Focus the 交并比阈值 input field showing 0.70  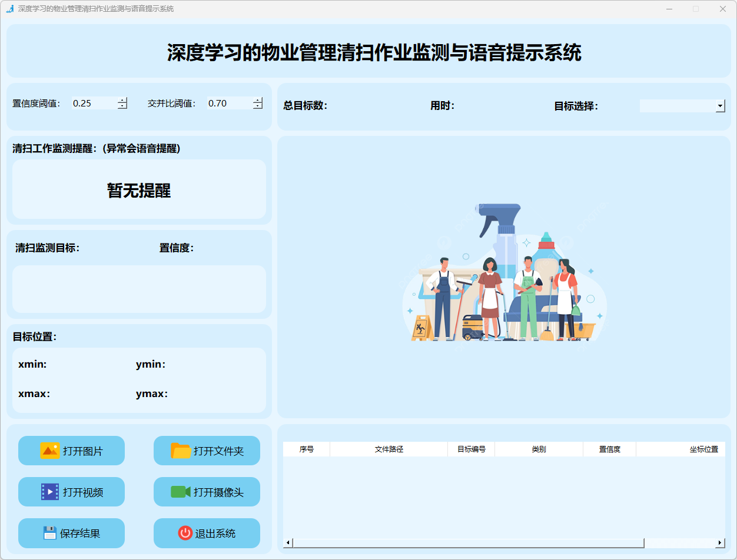click(x=228, y=104)
